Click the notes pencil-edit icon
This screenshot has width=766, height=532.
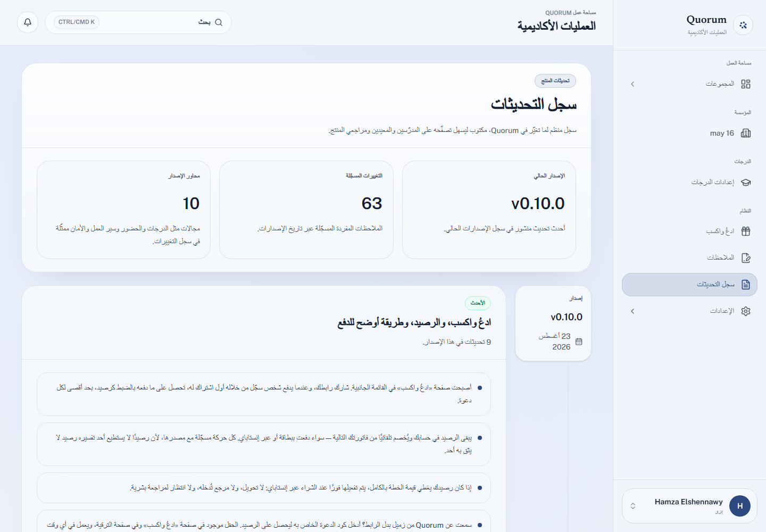click(x=746, y=258)
